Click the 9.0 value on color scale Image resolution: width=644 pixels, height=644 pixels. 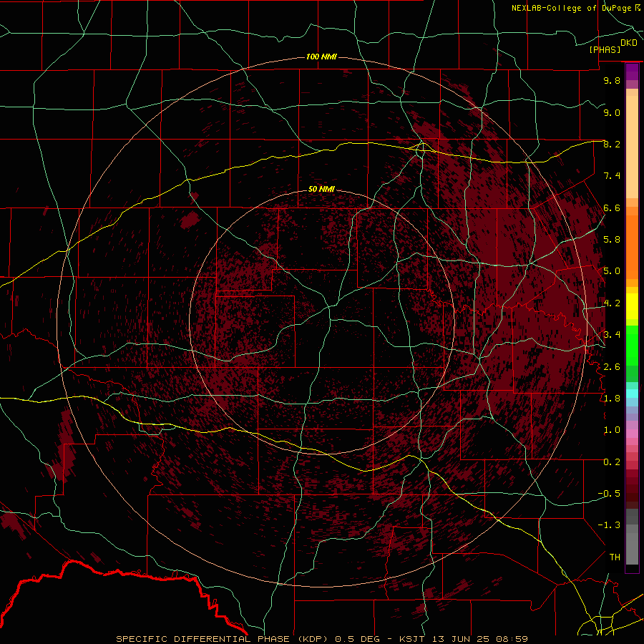point(612,112)
